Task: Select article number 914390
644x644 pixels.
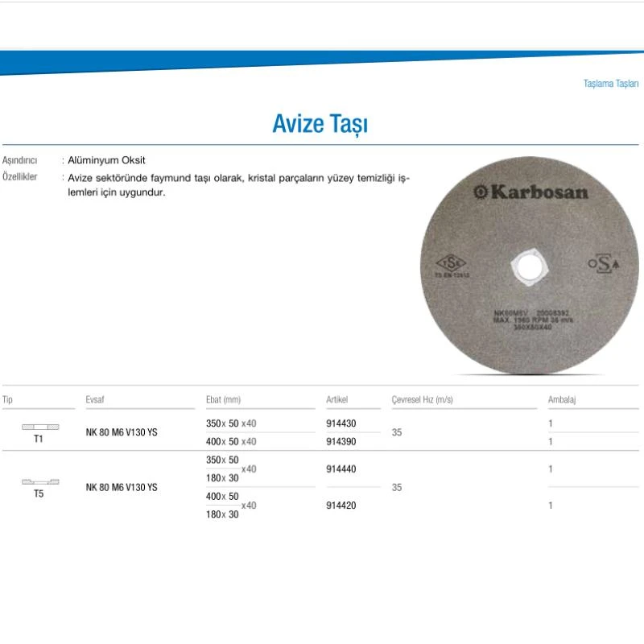Action: tap(341, 441)
